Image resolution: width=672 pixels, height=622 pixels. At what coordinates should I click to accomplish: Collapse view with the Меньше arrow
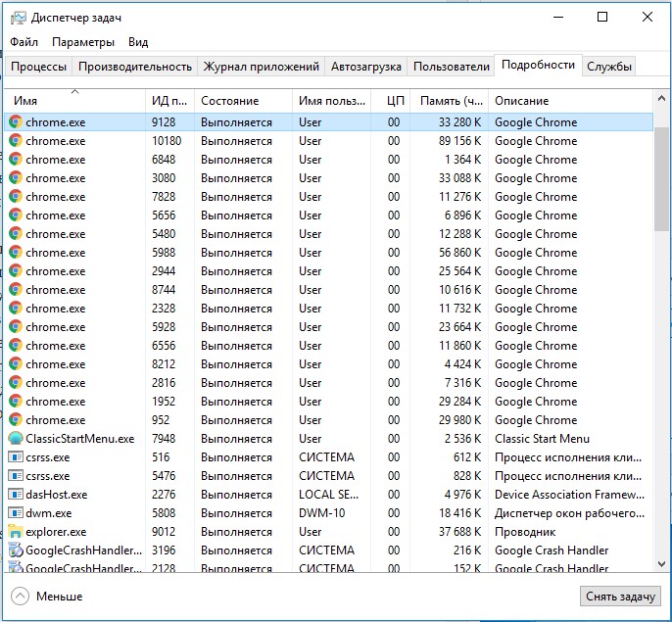(21, 597)
